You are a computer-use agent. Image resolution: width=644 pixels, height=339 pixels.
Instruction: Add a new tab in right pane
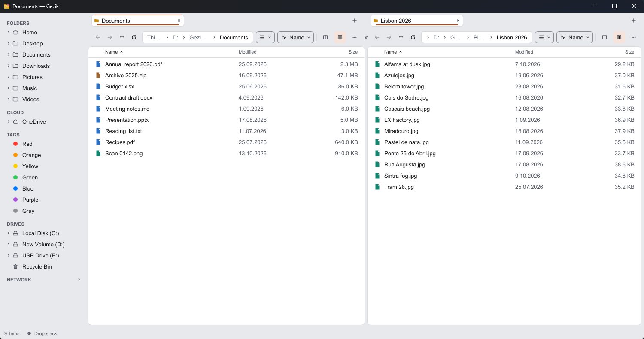tap(634, 21)
